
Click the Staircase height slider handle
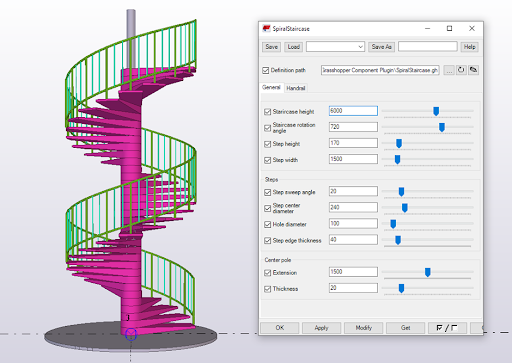[x=436, y=111]
